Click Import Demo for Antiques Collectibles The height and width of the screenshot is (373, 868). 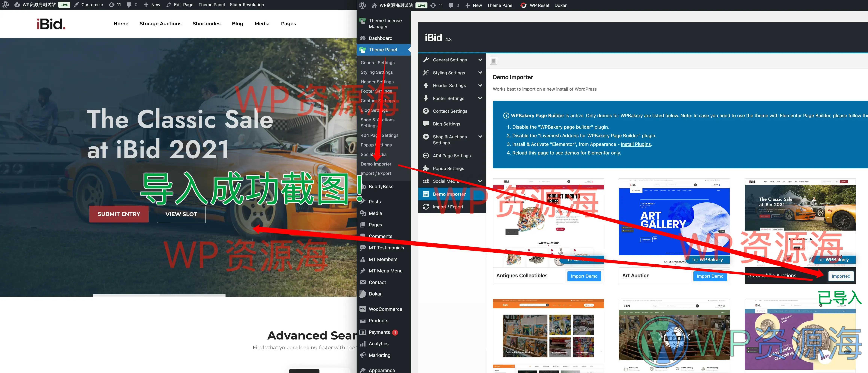point(584,276)
